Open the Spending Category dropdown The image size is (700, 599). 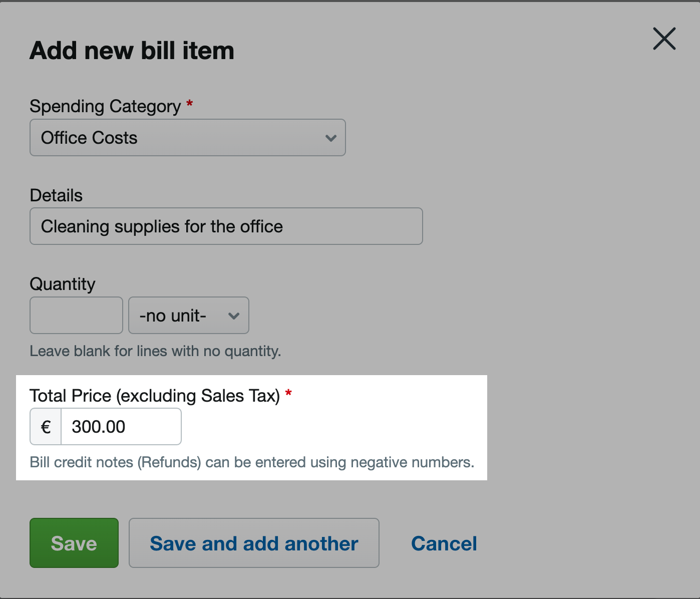[x=188, y=138]
